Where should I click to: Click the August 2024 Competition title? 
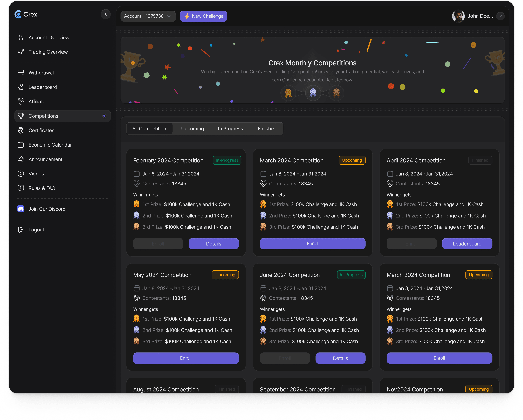(166, 389)
